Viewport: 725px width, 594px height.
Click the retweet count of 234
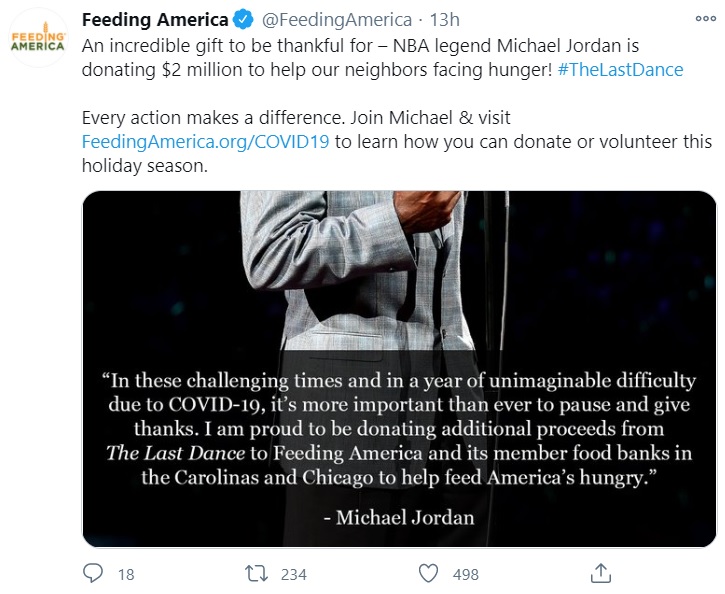coord(294,575)
